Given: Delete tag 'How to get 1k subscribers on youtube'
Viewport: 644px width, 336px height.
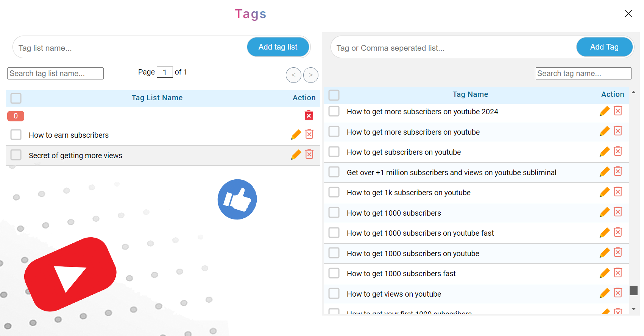Looking at the screenshot, I should pyautogui.click(x=618, y=191).
